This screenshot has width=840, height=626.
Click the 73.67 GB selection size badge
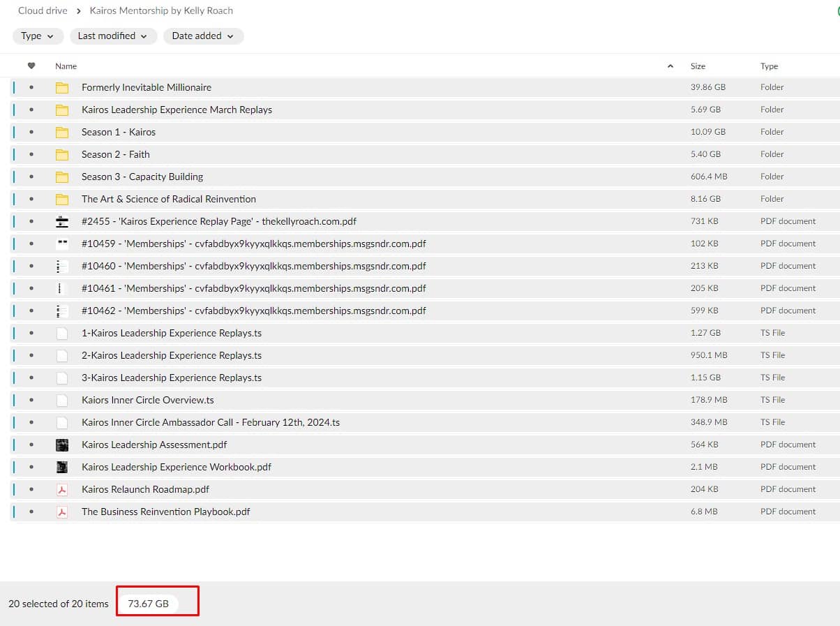coord(149,604)
